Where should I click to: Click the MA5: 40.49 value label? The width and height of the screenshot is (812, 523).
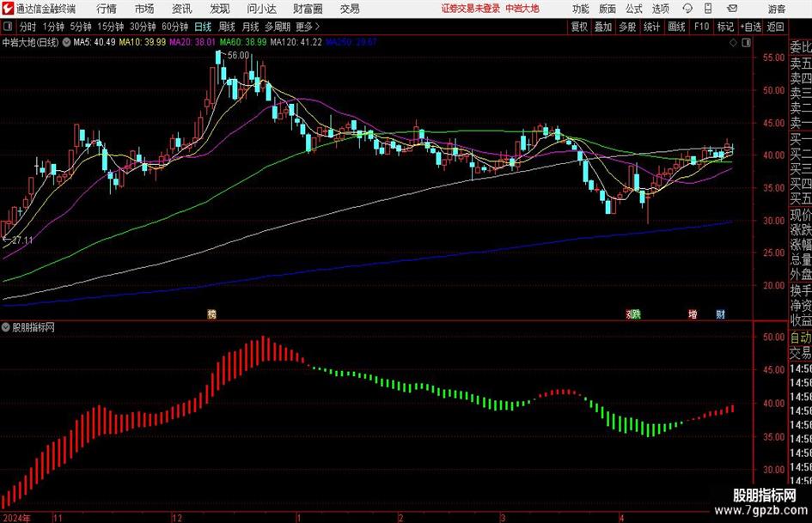pyautogui.click(x=95, y=42)
